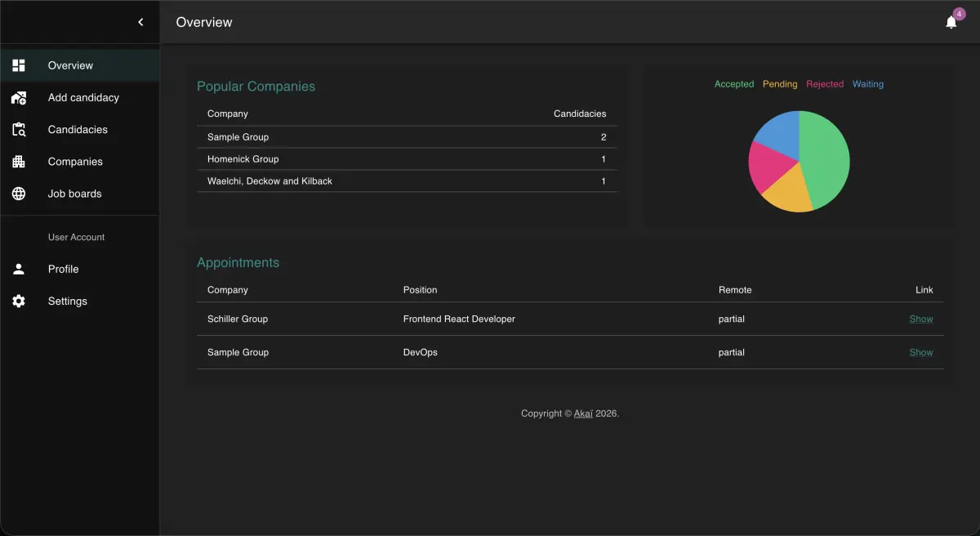Collapse the sidebar with the chevron

click(140, 22)
